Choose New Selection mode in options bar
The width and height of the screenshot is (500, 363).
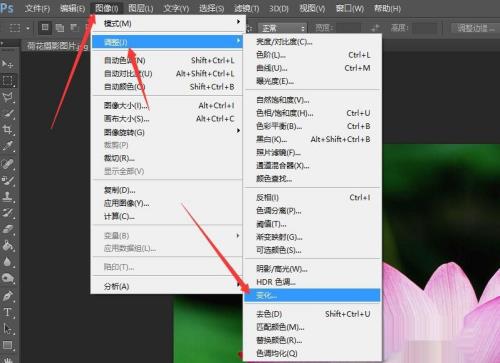tap(45, 28)
